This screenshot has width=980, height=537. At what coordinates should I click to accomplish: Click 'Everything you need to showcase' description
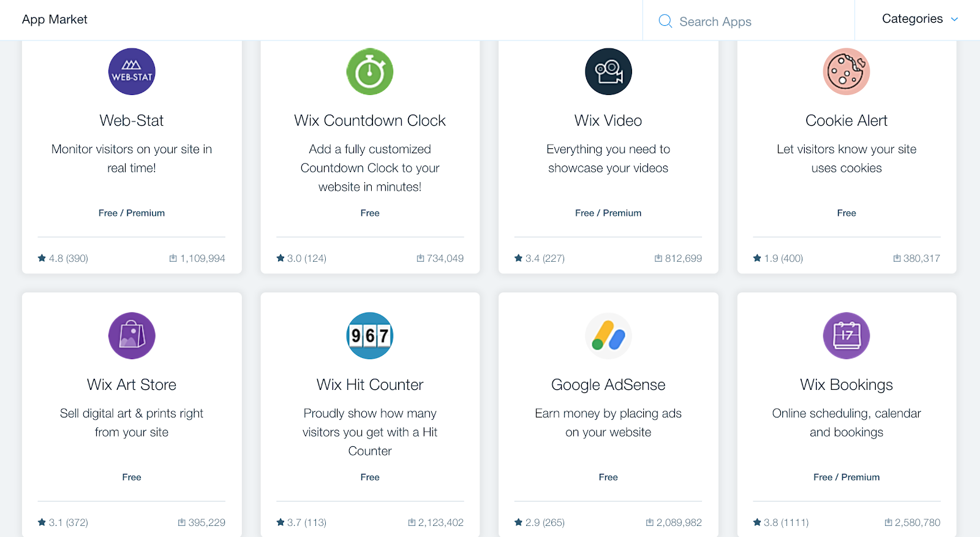tap(608, 158)
